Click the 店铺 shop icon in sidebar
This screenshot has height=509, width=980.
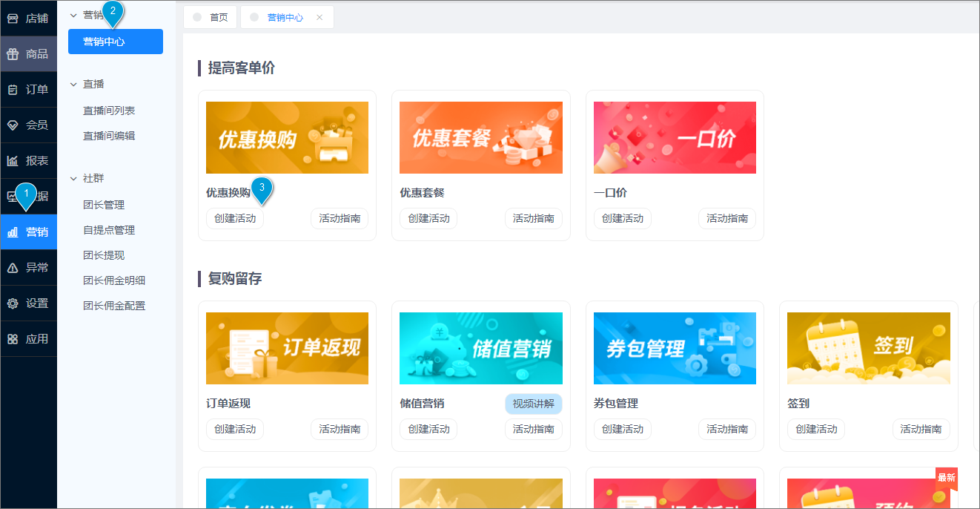point(13,19)
